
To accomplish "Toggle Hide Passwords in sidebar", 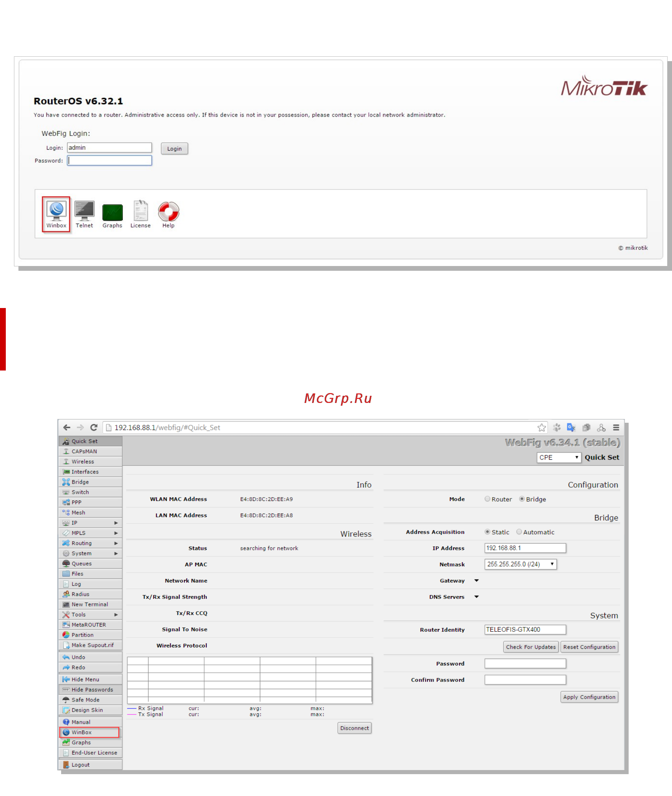I will click(x=90, y=690).
